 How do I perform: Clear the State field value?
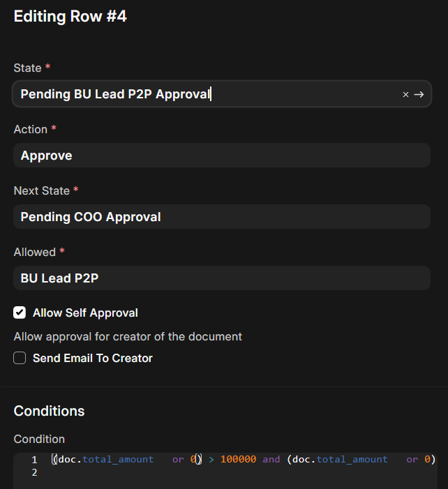click(405, 94)
